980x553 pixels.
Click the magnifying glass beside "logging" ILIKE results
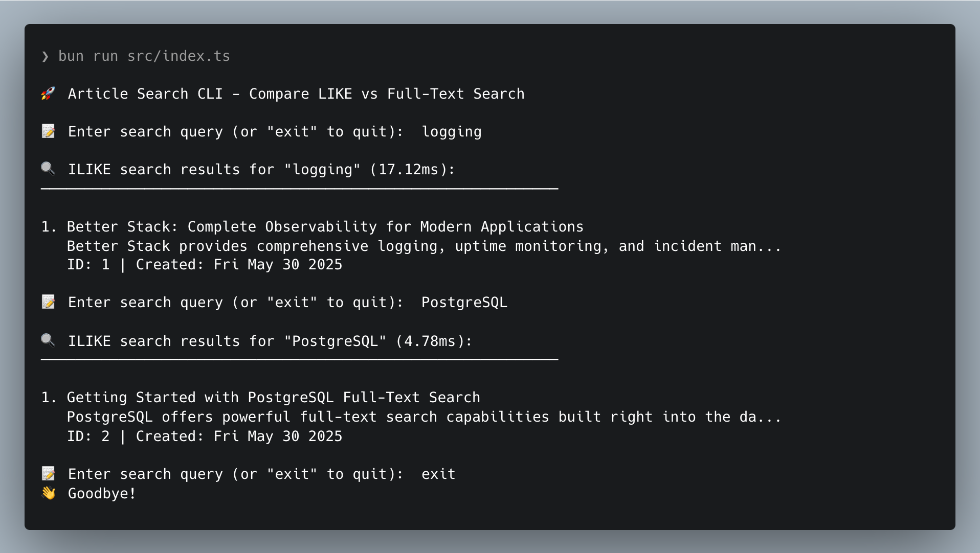[48, 169]
